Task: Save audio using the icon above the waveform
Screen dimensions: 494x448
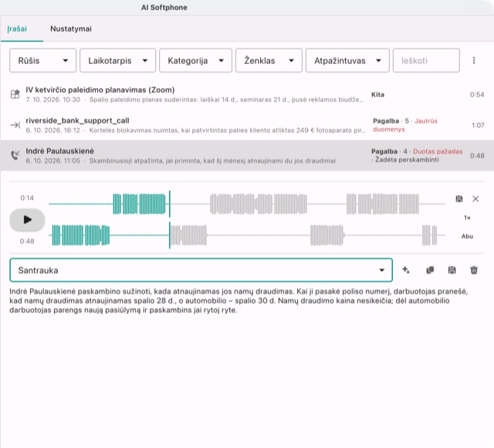Action: pos(459,199)
